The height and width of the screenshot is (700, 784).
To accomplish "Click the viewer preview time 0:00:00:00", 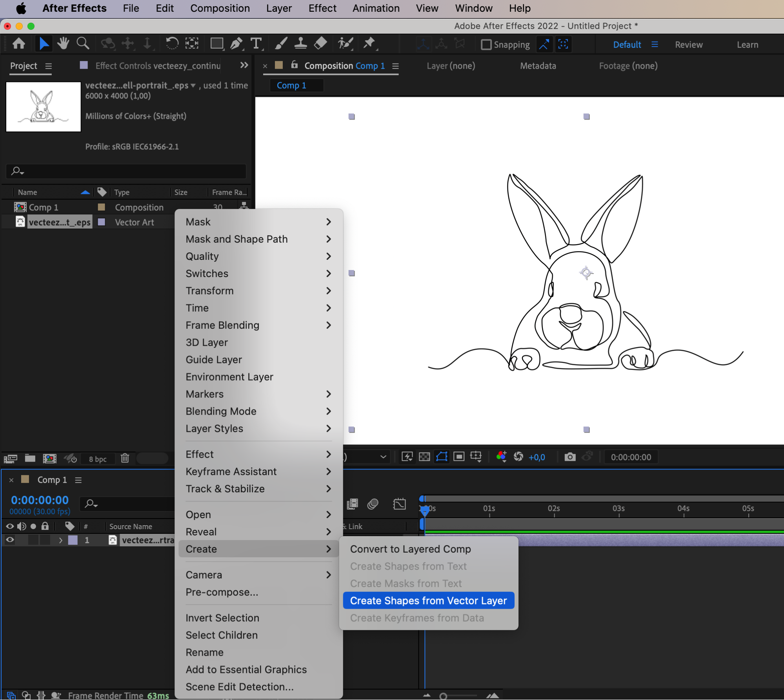I will click(x=631, y=457).
